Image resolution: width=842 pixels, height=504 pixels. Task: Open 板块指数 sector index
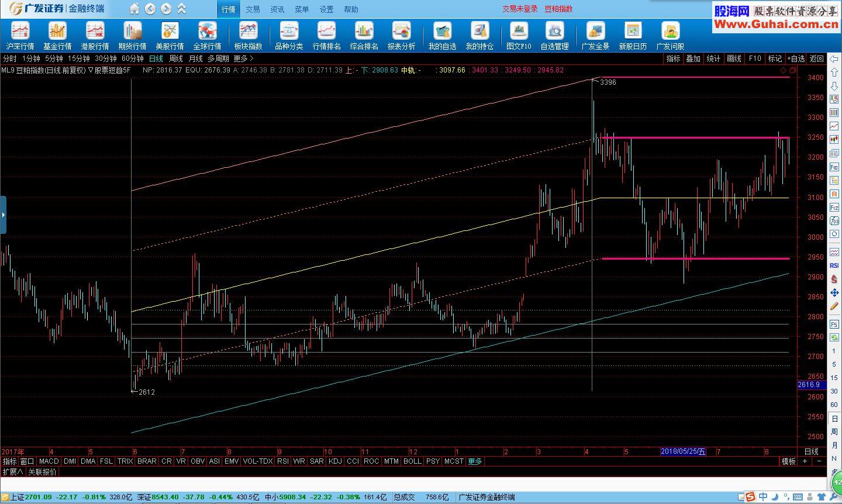click(248, 36)
